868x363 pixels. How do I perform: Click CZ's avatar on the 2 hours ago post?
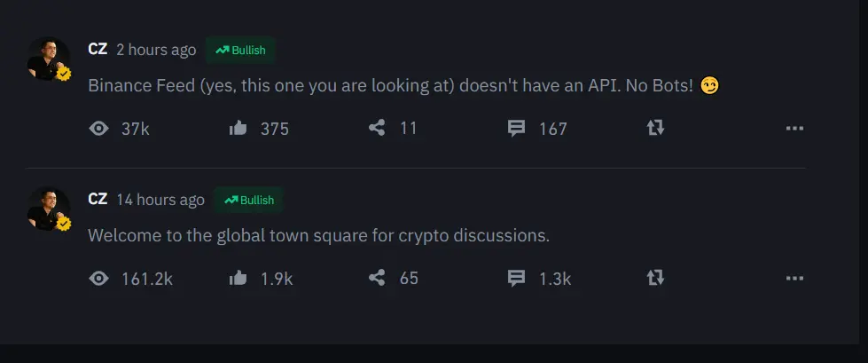tap(49, 59)
